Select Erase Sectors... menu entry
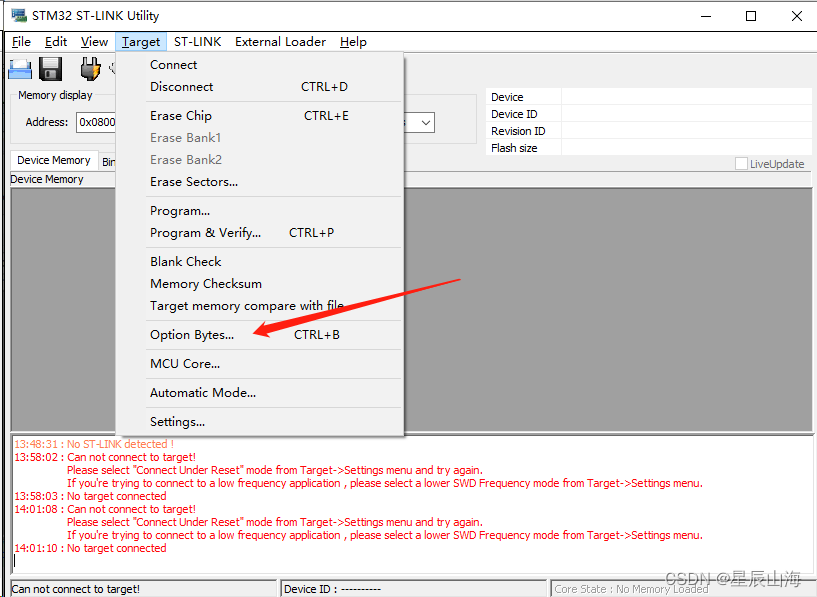 coord(259,182)
